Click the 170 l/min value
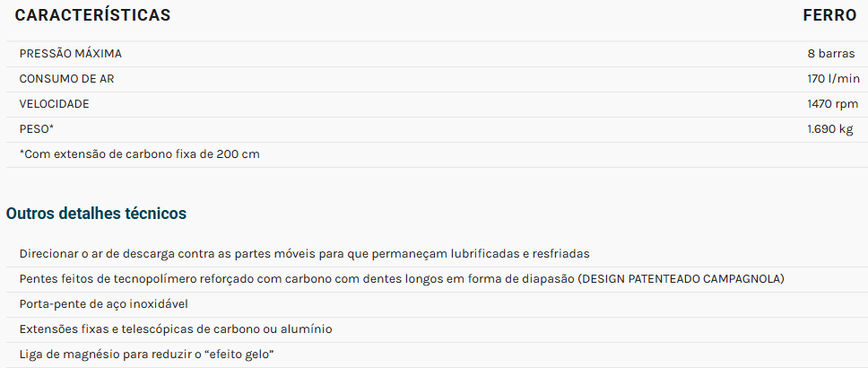Image resolution: width=868 pixels, height=368 pixels. point(834,79)
